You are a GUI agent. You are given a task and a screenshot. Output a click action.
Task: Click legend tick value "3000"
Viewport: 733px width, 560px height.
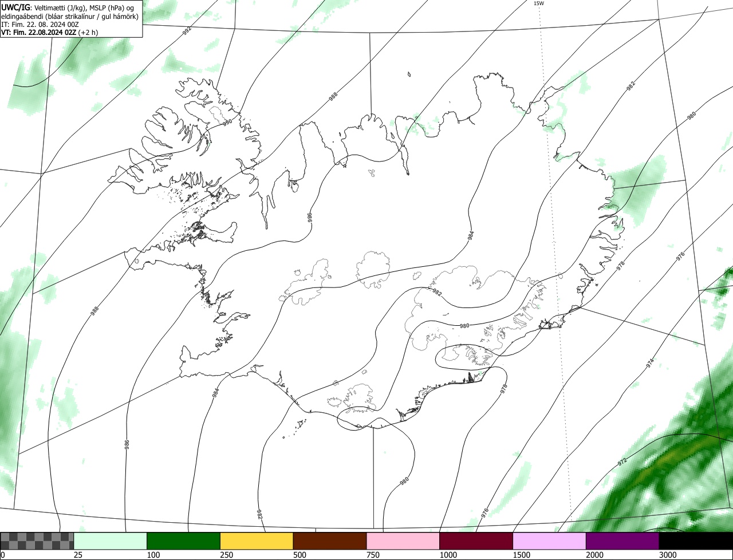tap(667, 555)
